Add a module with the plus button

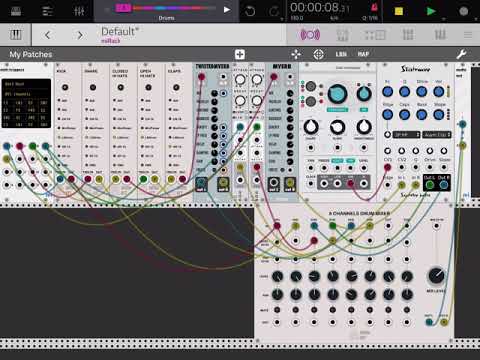click(240, 54)
